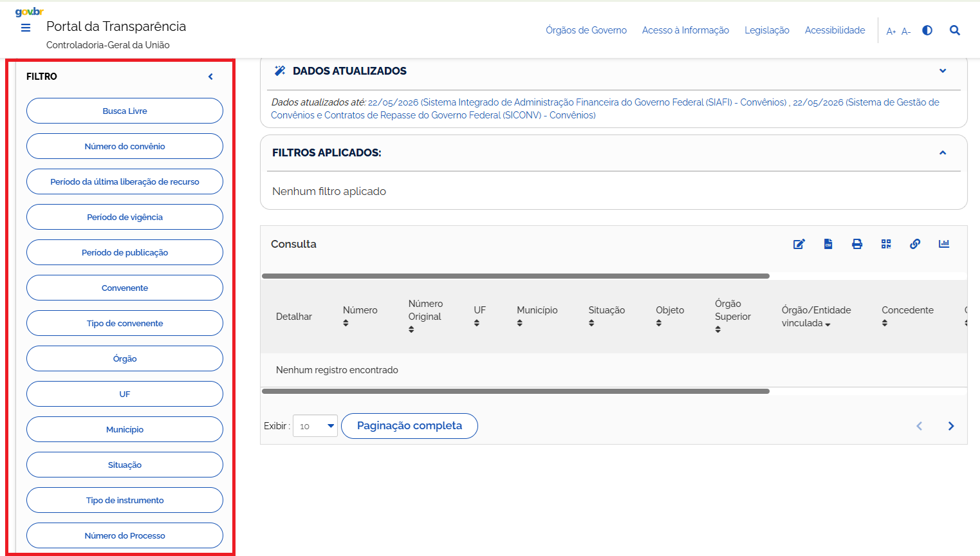The image size is (980, 556).
Task: Open the Período de publicação filter
Action: tap(125, 252)
